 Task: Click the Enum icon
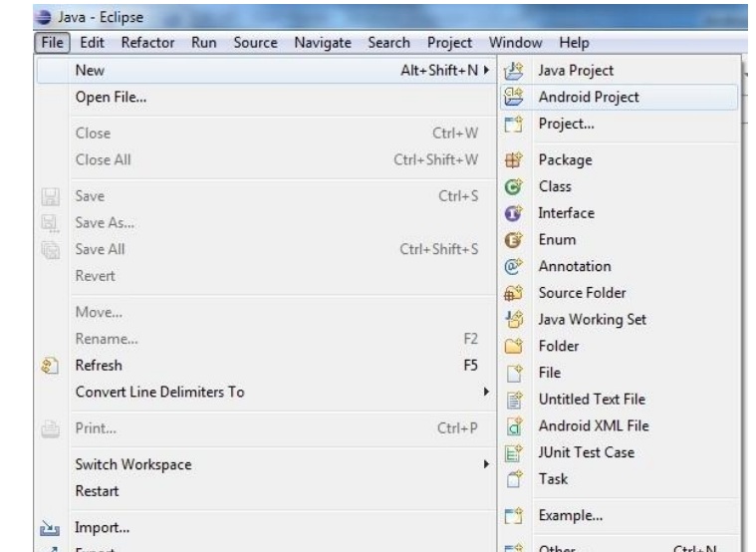(x=513, y=240)
